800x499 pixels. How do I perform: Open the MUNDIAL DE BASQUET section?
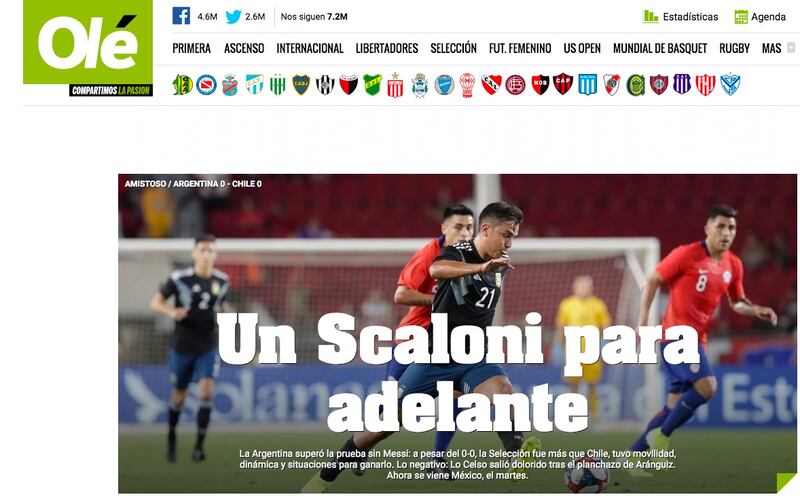click(x=660, y=48)
